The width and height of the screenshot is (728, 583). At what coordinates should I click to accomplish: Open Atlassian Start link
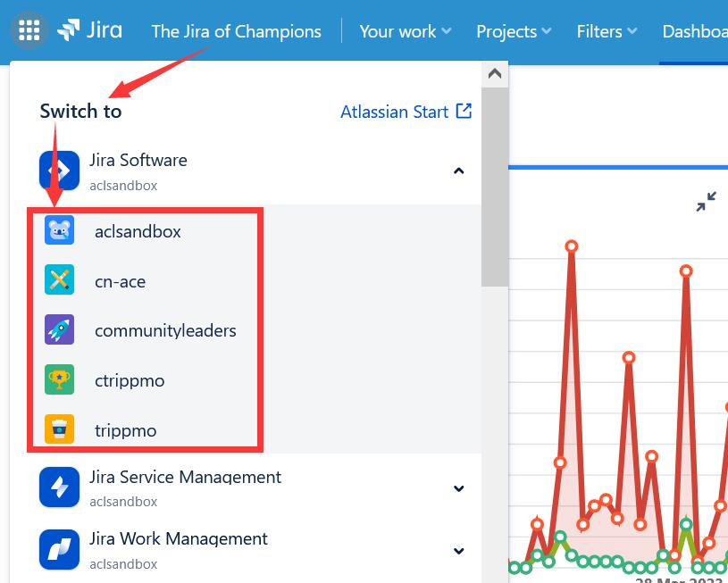pos(406,112)
